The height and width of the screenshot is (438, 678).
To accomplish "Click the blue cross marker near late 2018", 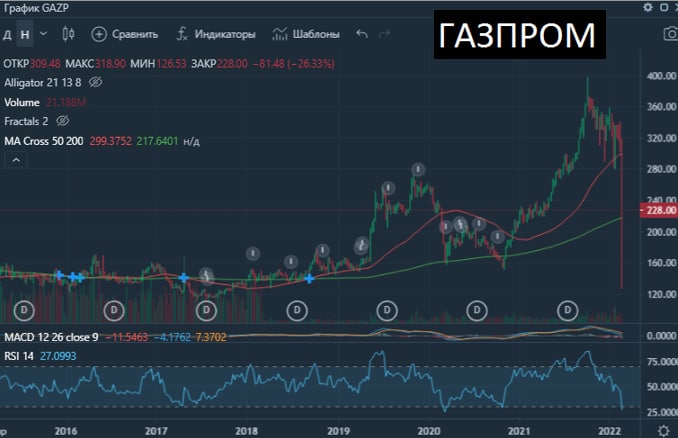I will 309,279.
